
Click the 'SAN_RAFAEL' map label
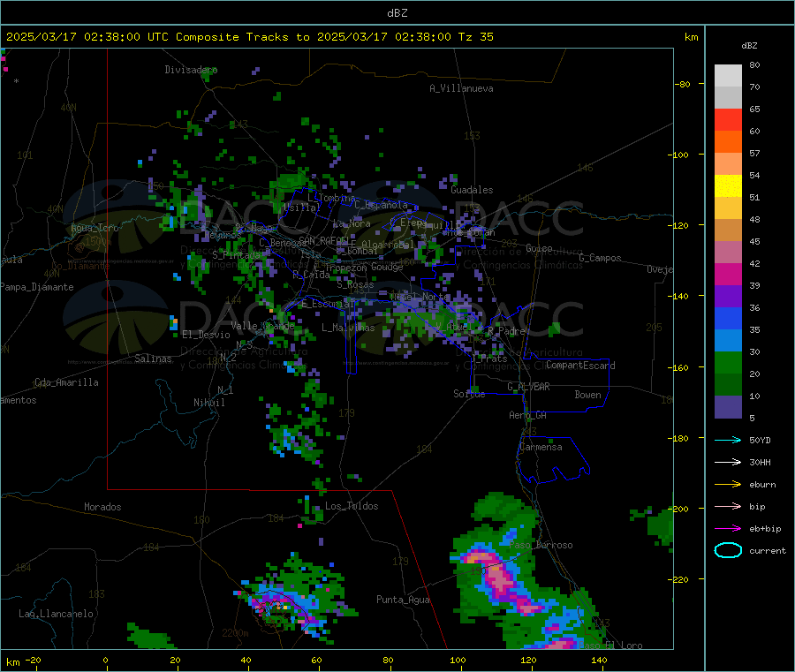323,240
